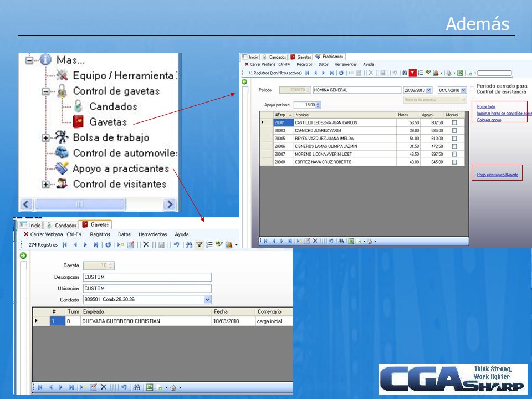The width and height of the screenshot is (532, 399).
Task: Click edit record icon in Gavetas top toolbar
Action: point(130,244)
